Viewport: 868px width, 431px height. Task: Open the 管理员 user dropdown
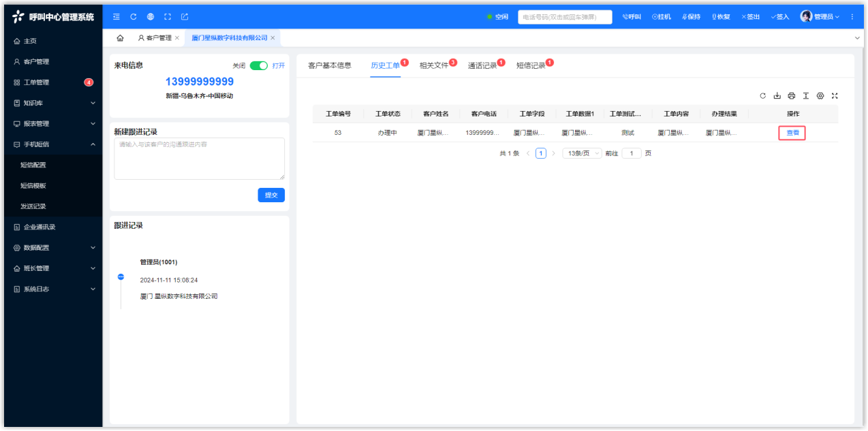(x=820, y=16)
